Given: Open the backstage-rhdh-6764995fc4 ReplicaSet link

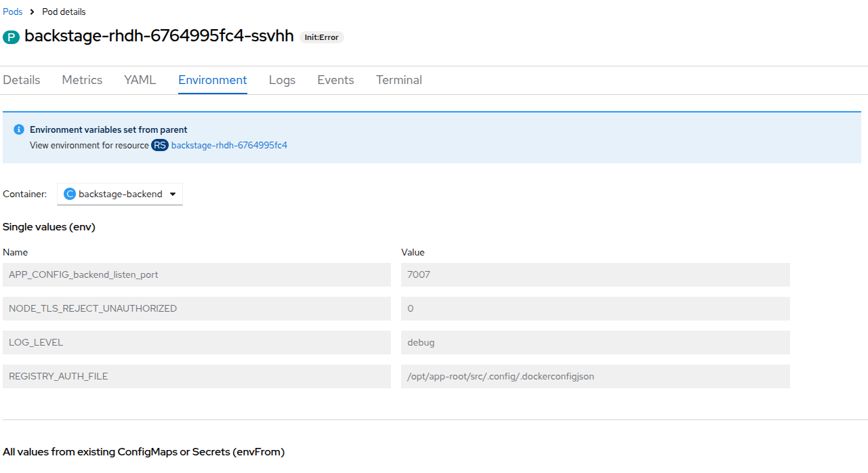Looking at the screenshot, I should (x=229, y=145).
